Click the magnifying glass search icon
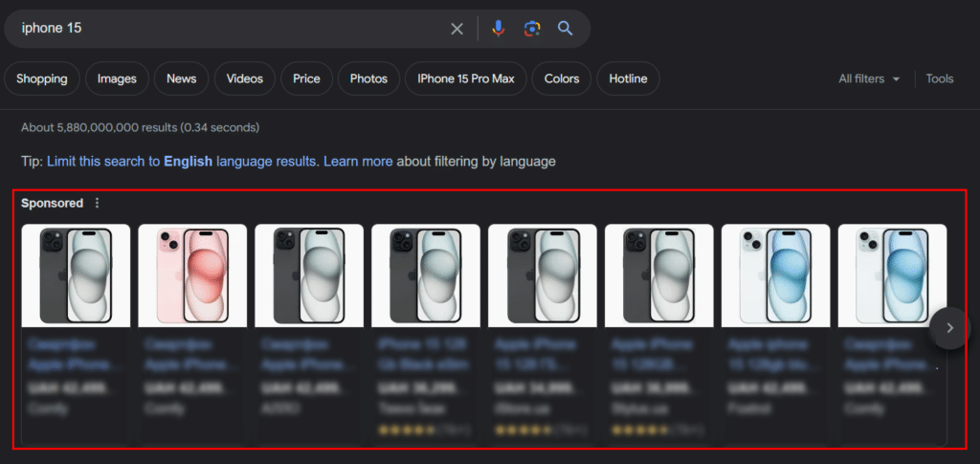This screenshot has height=464, width=980. (566, 28)
